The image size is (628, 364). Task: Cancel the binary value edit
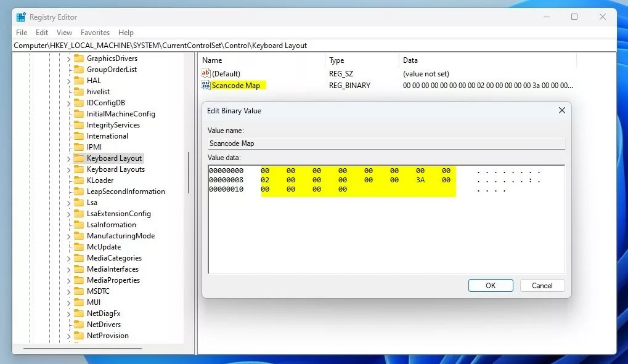[541, 285]
